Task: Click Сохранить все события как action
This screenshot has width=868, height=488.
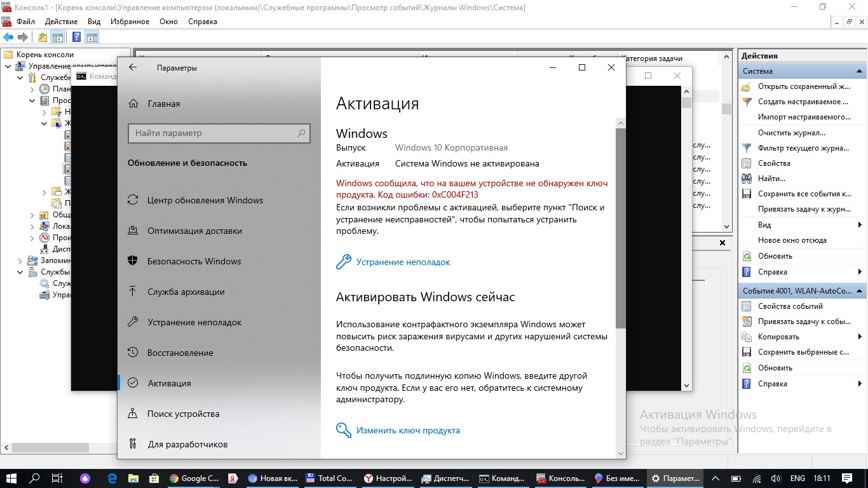Action: pyautogui.click(x=803, y=194)
